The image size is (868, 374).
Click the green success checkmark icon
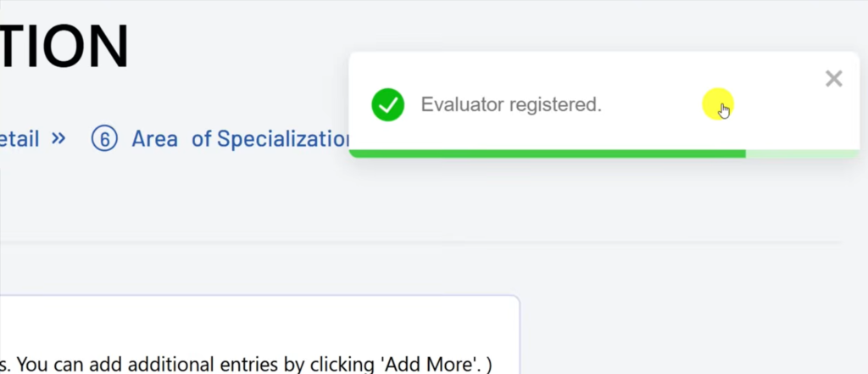(387, 105)
